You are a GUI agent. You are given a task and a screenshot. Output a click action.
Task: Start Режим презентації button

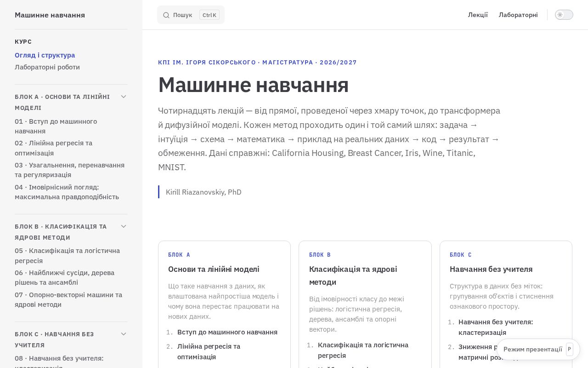click(x=538, y=349)
